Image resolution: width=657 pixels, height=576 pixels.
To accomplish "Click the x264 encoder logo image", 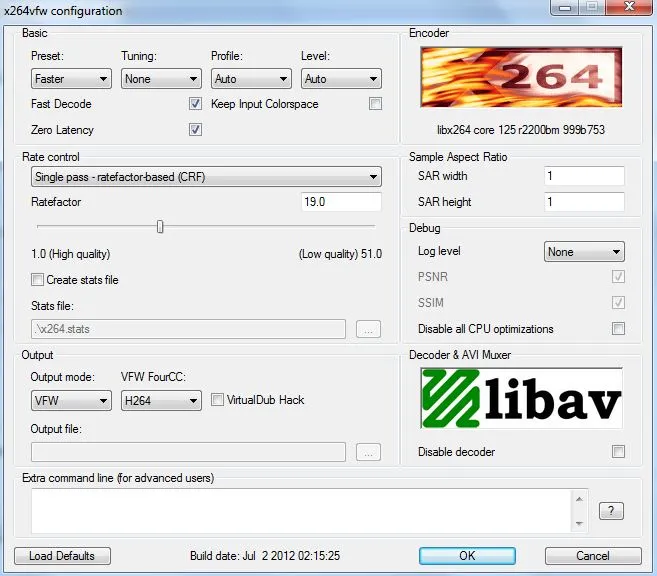I will click(x=521, y=77).
